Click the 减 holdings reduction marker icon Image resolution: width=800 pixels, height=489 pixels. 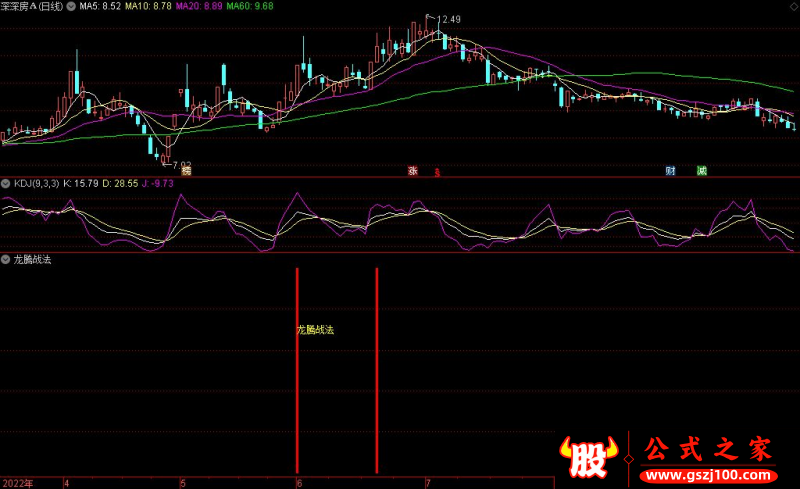point(701,171)
